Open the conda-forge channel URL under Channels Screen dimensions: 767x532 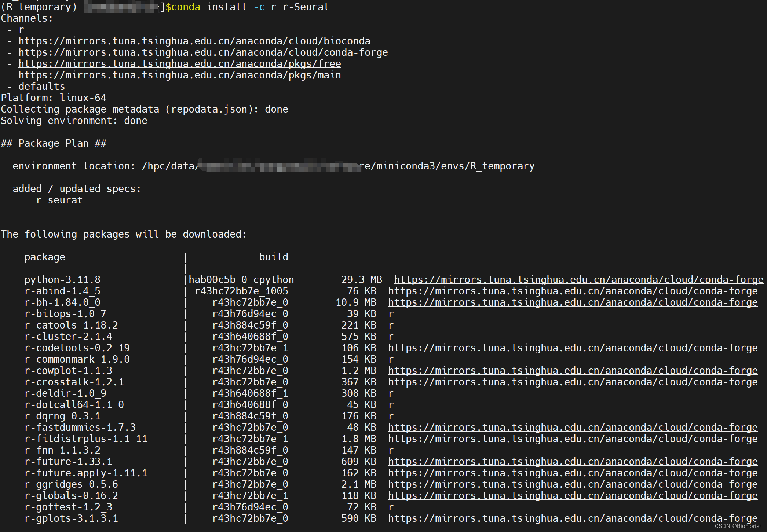pos(203,52)
